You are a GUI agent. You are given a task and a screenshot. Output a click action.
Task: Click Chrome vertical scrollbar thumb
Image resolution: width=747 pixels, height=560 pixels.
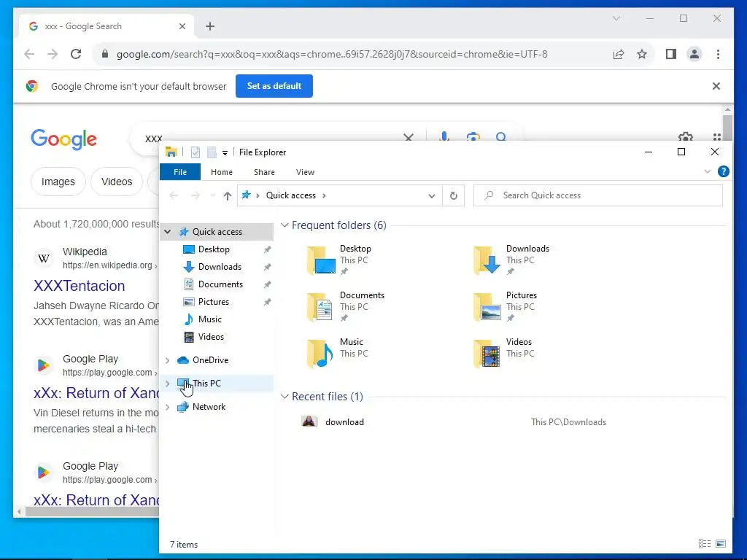pos(727,127)
